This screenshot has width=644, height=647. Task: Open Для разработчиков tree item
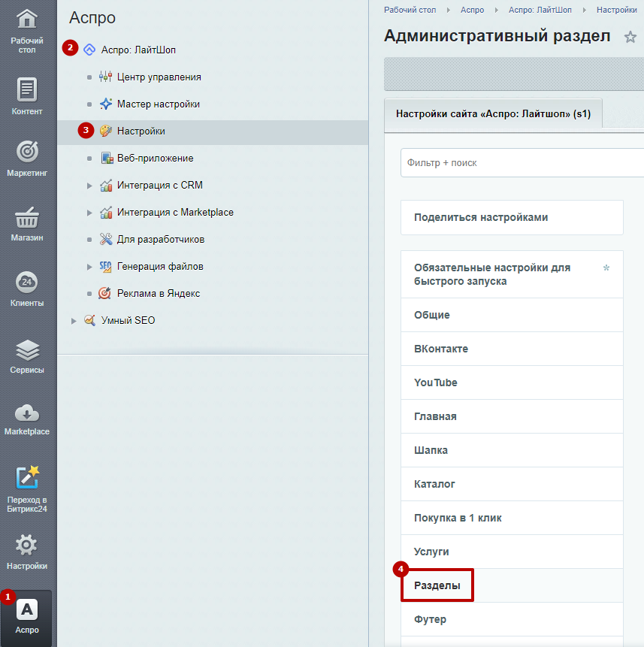point(161,239)
